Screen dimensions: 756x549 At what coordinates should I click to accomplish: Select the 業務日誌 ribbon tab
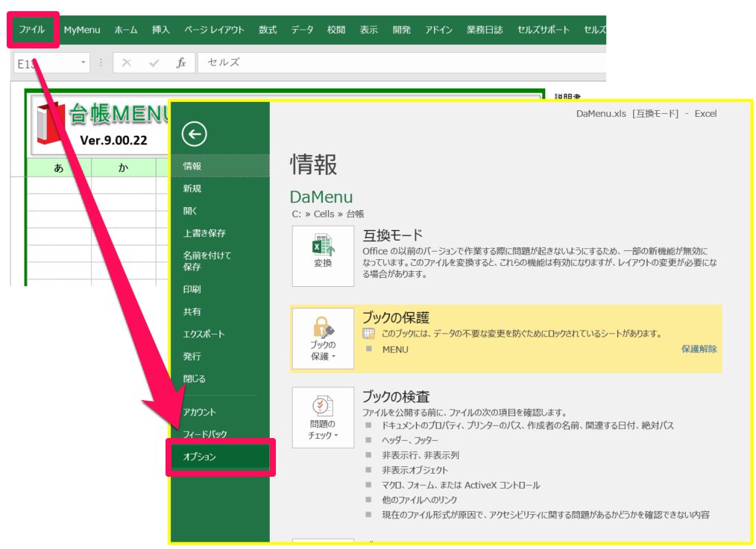point(485,30)
